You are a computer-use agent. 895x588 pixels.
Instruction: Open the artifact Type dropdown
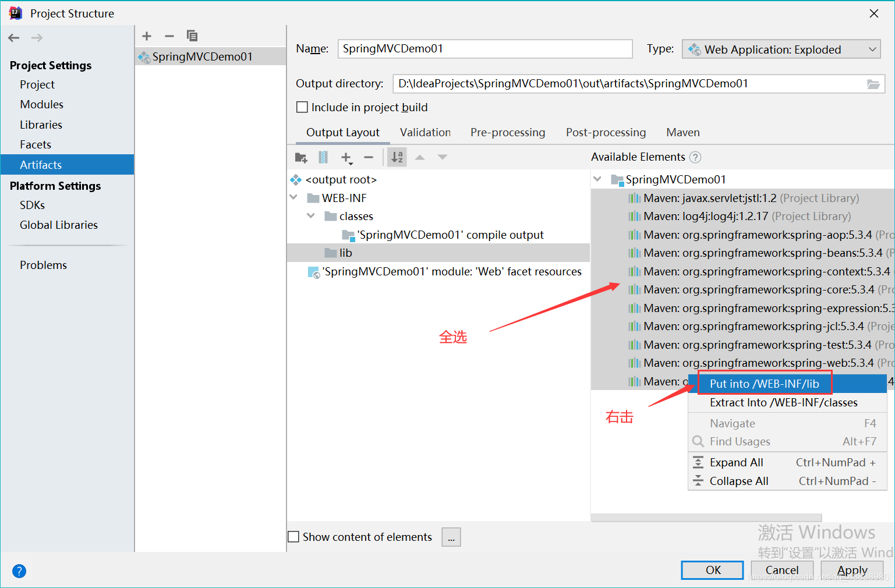781,49
